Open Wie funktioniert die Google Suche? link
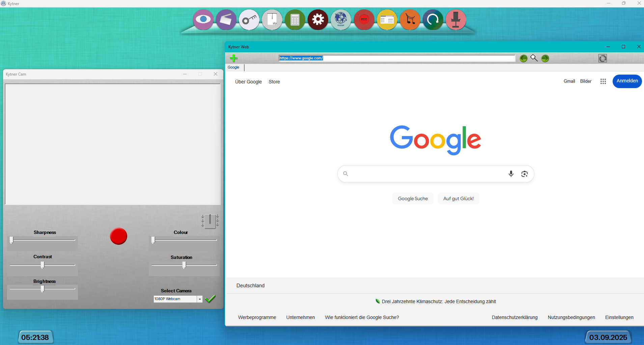The height and width of the screenshot is (345, 644). (362, 317)
